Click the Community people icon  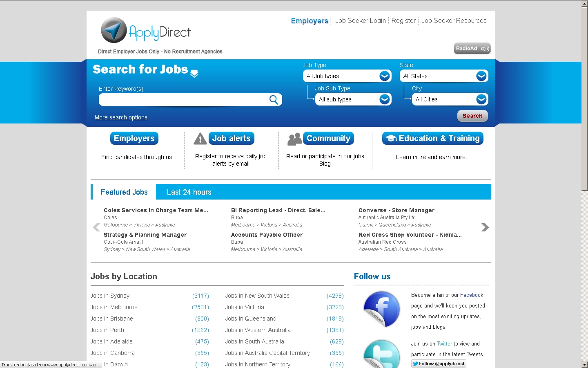294,139
